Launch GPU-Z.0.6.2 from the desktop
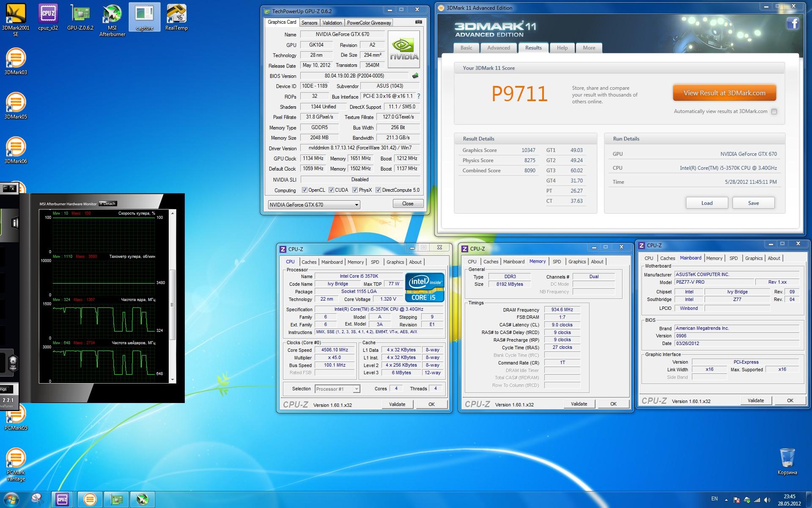812x508 pixels. pos(80,18)
